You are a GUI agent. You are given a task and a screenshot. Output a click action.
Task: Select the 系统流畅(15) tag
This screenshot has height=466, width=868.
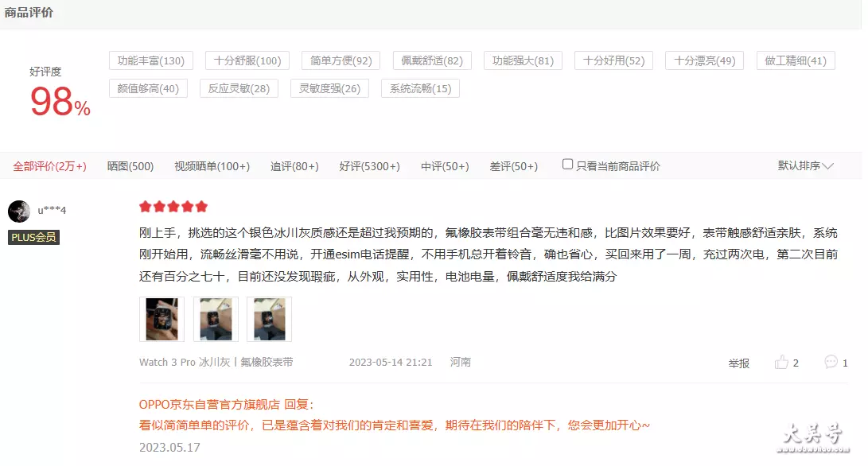point(420,88)
